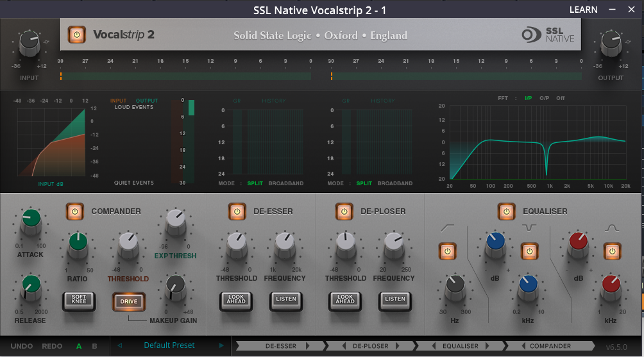Click the SSL Native logo
Viewport: 644px width, 357px height.
[x=548, y=35]
